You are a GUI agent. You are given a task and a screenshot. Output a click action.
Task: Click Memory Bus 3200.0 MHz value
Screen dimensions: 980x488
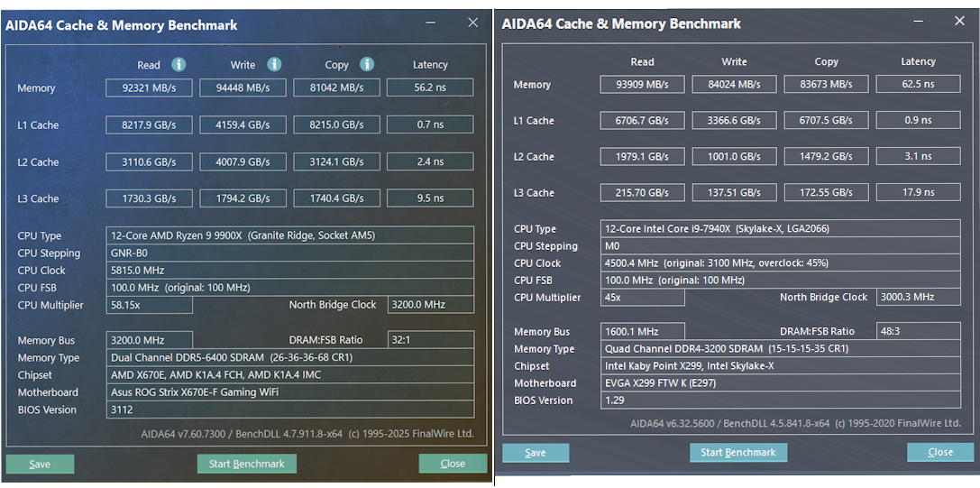[149, 340]
